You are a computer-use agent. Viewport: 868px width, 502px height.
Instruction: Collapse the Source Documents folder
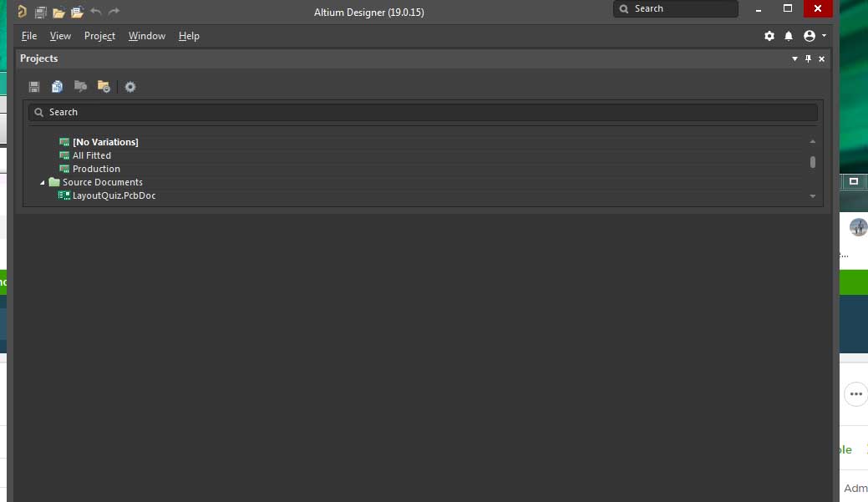pos(43,182)
